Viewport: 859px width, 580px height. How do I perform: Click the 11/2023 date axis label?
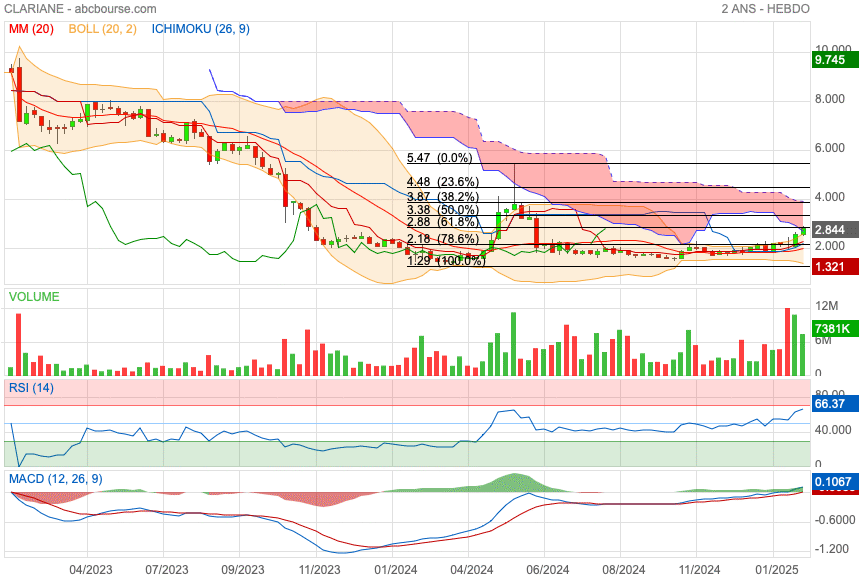(x=319, y=570)
